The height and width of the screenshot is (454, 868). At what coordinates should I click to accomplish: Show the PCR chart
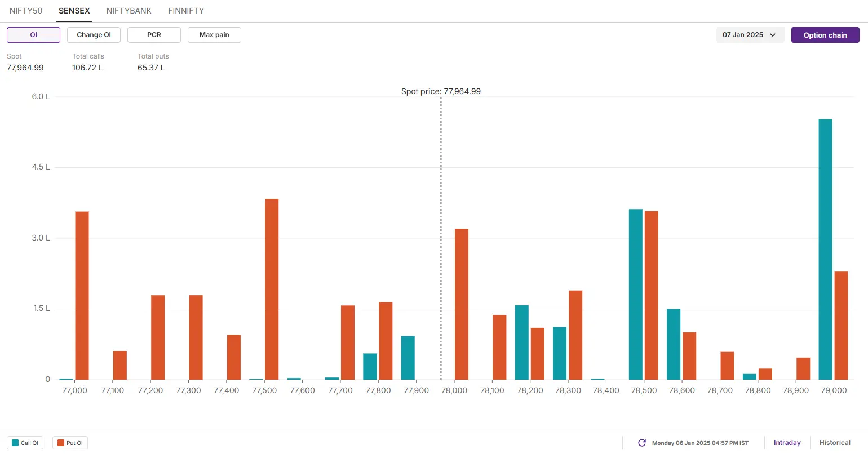tap(154, 35)
